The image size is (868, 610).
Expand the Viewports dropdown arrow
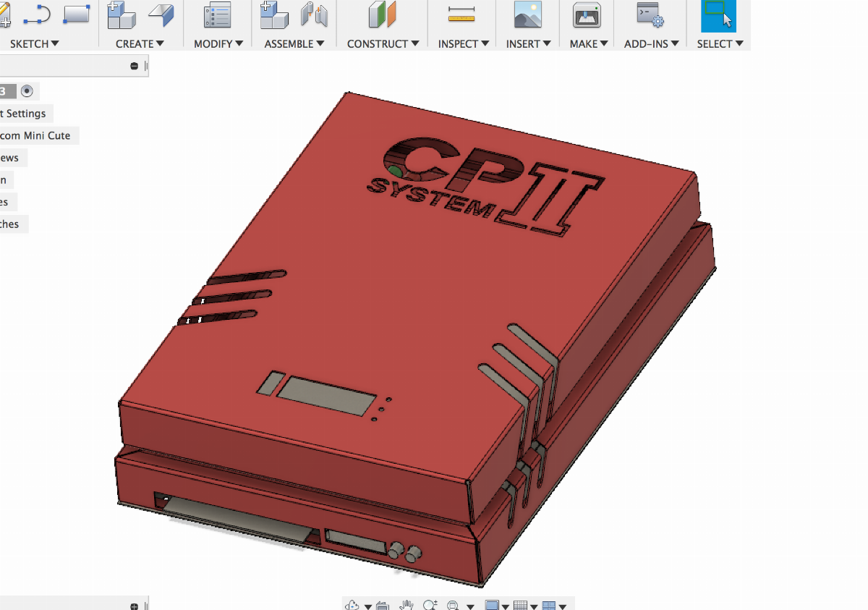[x=562, y=606]
